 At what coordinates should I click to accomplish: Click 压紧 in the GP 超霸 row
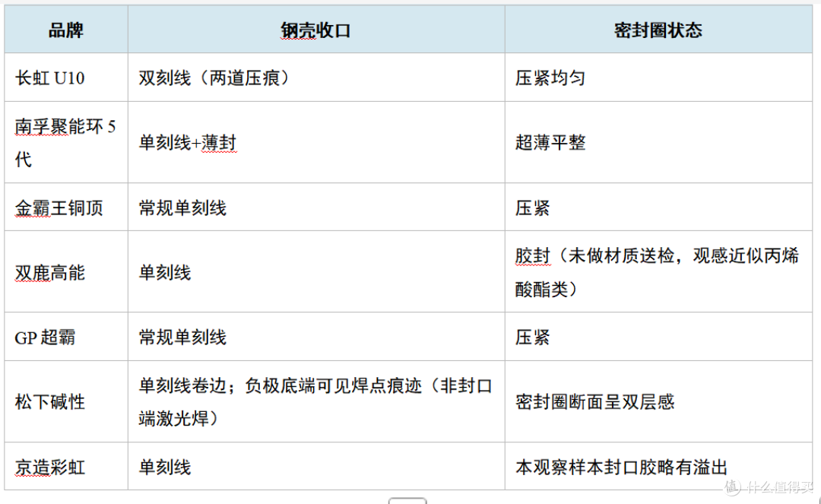click(658, 337)
